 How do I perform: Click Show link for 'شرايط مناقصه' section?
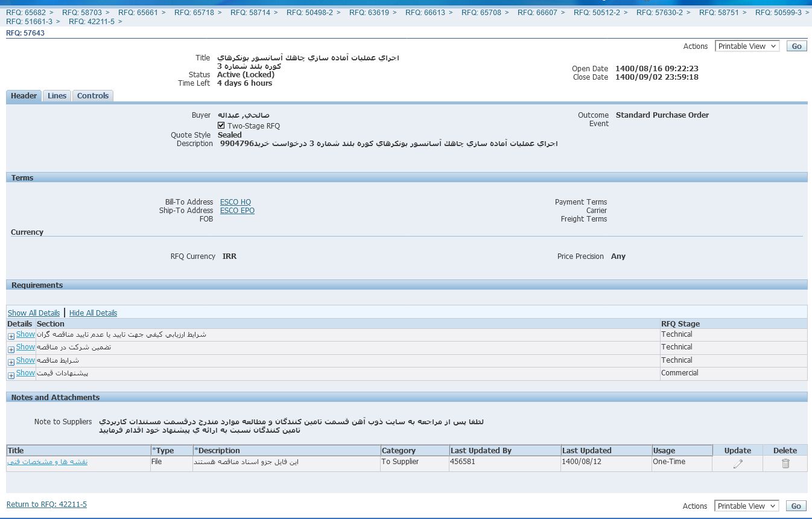(x=25, y=360)
